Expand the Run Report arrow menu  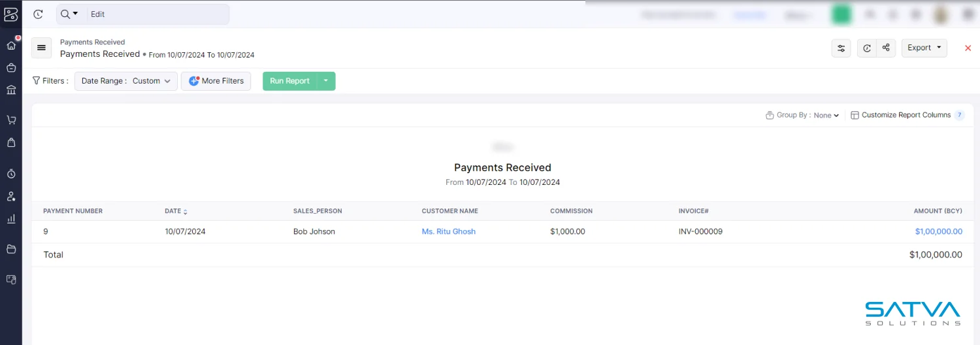(x=326, y=81)
